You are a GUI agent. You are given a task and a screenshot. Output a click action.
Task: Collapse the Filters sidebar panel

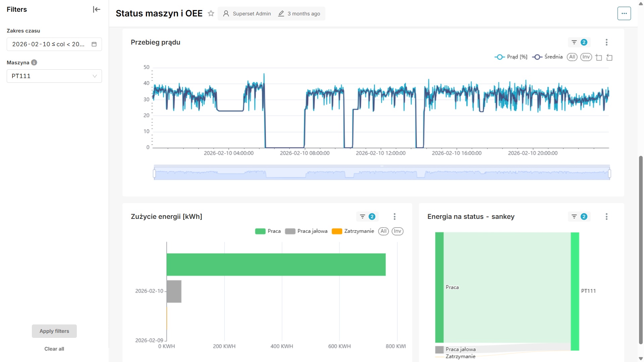pyautogui.click(x=97, y=9)
